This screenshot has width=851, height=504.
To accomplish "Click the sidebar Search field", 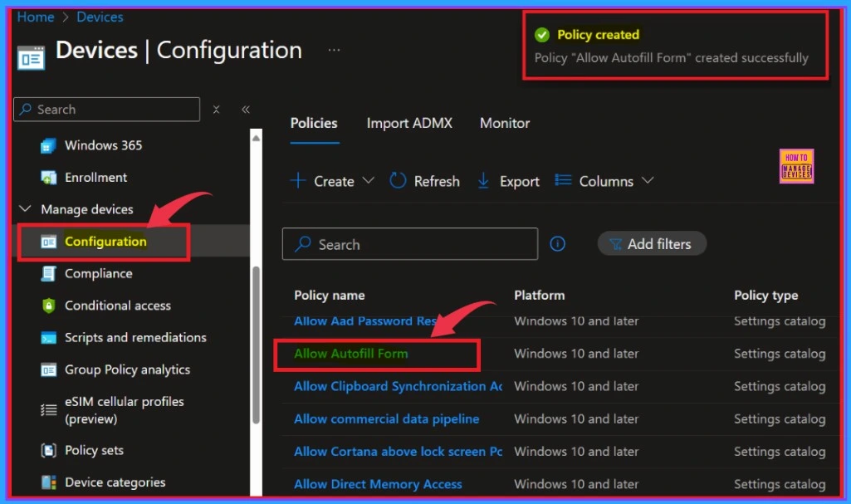I will (106, 109).
